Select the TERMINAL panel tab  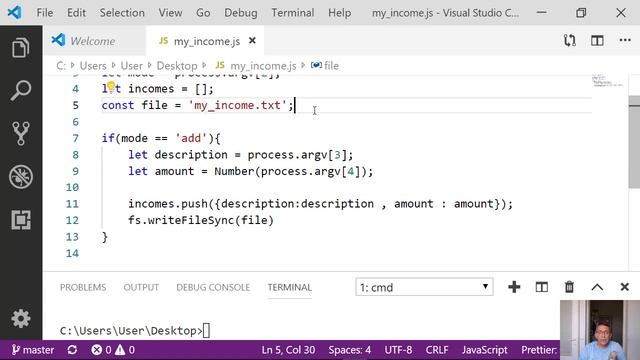(x=290, y=287)
